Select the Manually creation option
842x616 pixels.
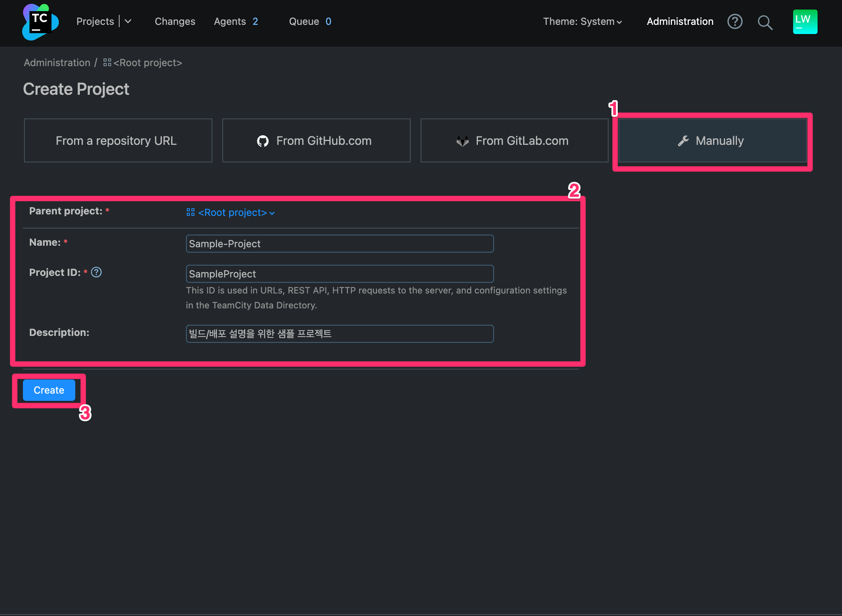coord(712,141)
